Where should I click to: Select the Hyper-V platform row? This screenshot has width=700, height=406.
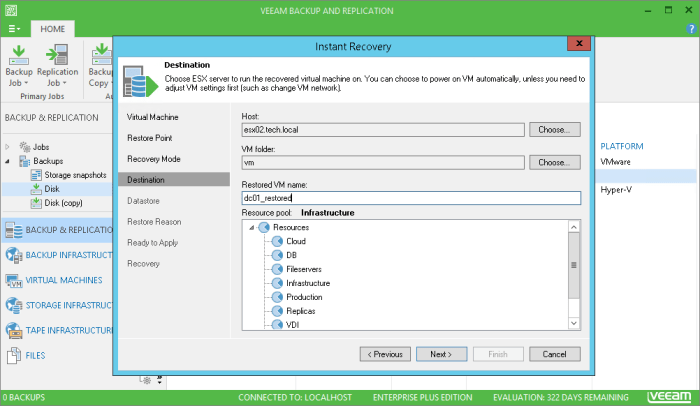pos(616,190)
